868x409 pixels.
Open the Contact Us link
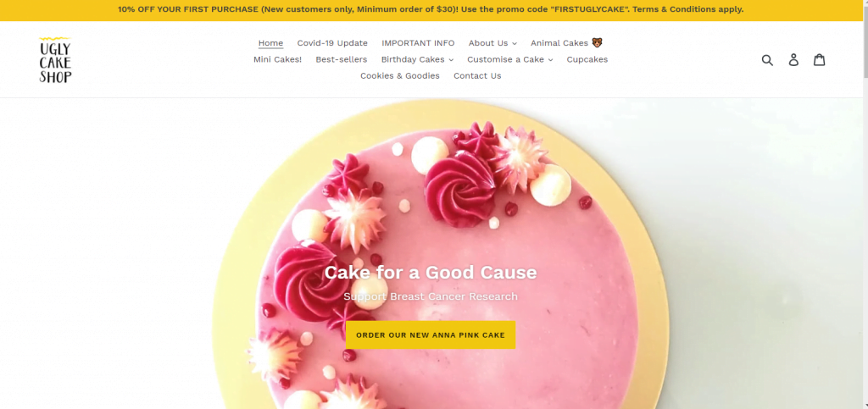coord(477,75)
